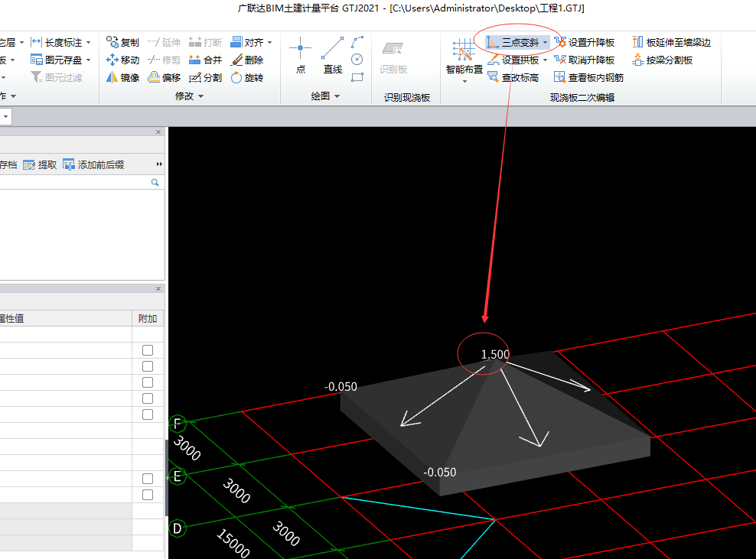The width and height of the screenshot is (756, 559).
Task: Click axis label D in the grid
Action: coord(177,528)
